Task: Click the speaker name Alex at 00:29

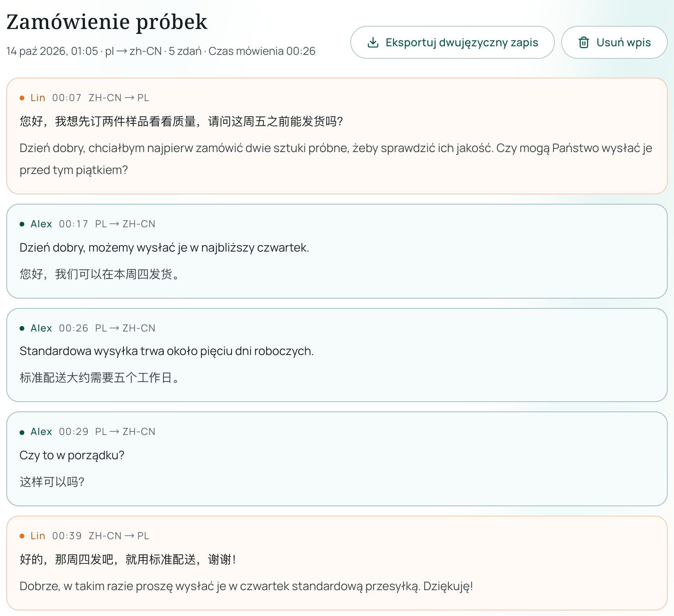Action: pos(41,431)
